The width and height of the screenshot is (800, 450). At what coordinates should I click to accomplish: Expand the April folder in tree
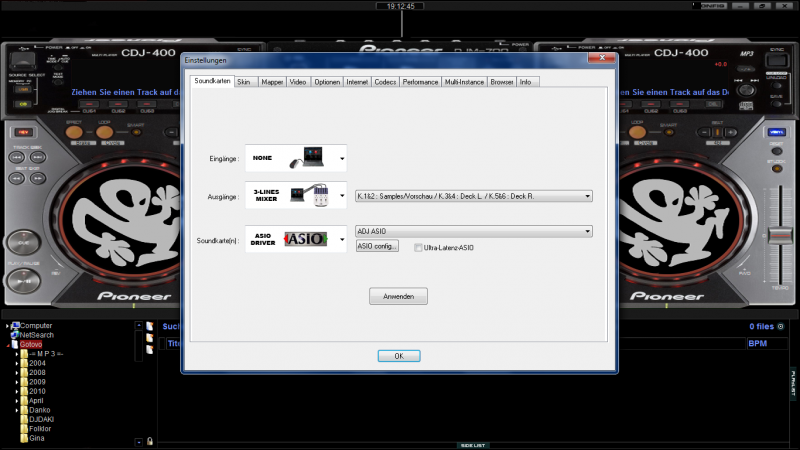pyautogui.click(x=17, y=400)
